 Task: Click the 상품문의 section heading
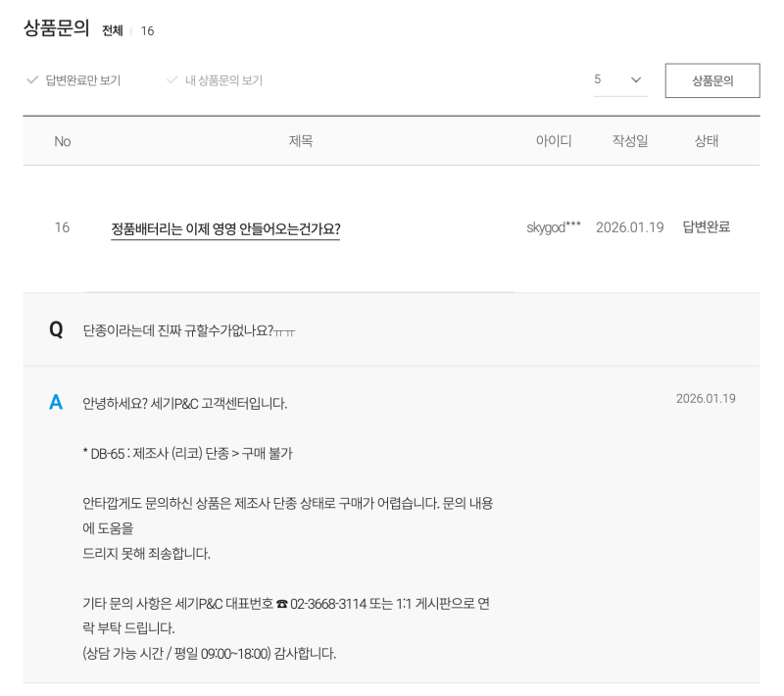57,28
